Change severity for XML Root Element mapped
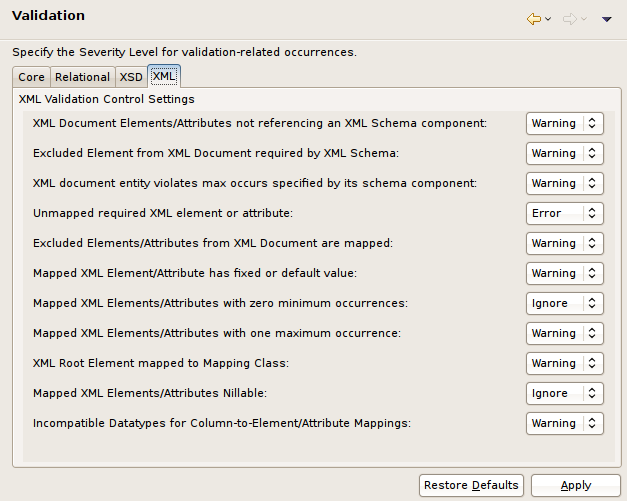The image size is (627, 501). (564, 363)
